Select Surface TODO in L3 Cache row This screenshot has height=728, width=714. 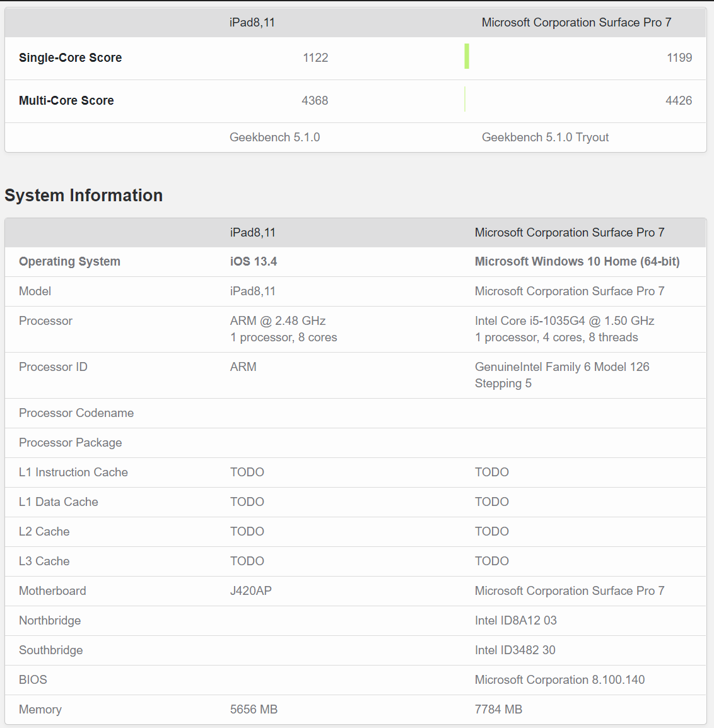[491, 561]
